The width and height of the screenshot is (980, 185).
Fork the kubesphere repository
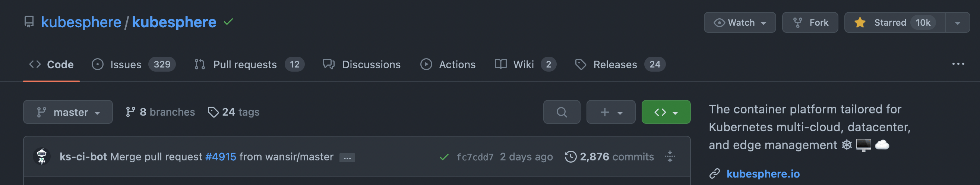coord(810,22)
